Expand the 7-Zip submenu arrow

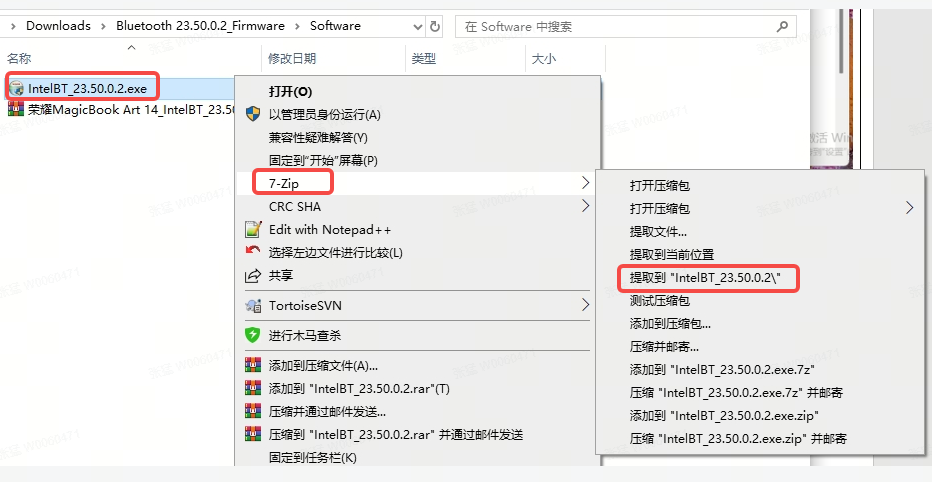point(585,183)
